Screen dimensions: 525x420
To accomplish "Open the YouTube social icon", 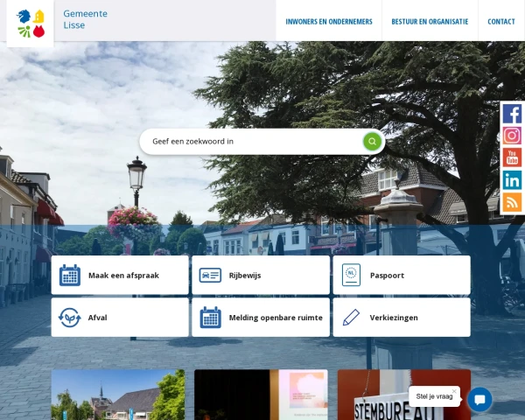I will point(512,157).
